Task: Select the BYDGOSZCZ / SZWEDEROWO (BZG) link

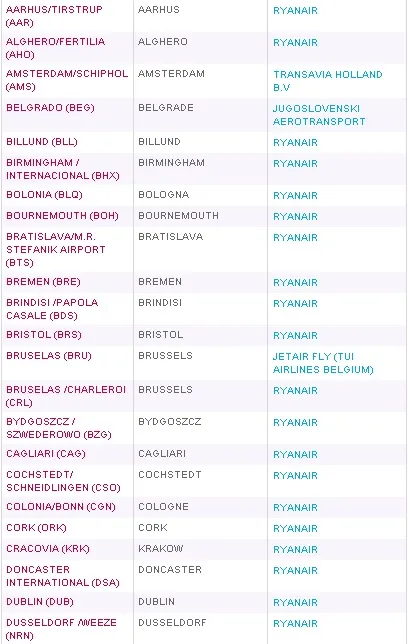Action: point(58,428)
